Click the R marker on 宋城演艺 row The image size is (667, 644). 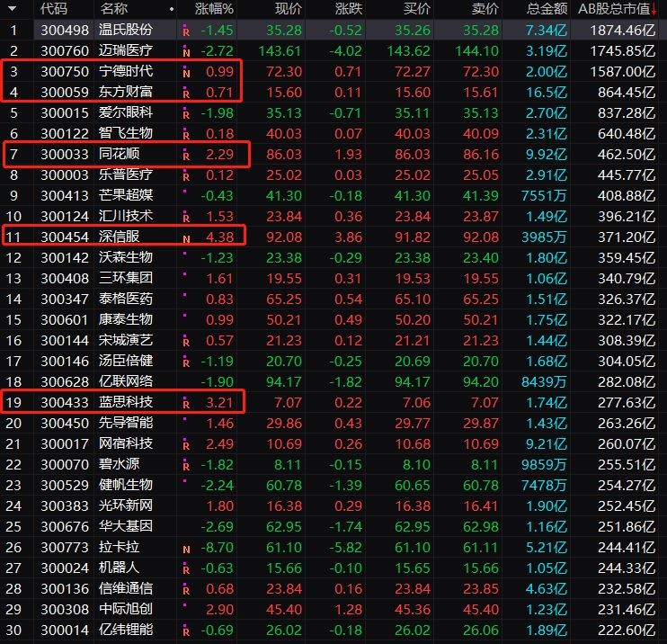click(186, 342)
